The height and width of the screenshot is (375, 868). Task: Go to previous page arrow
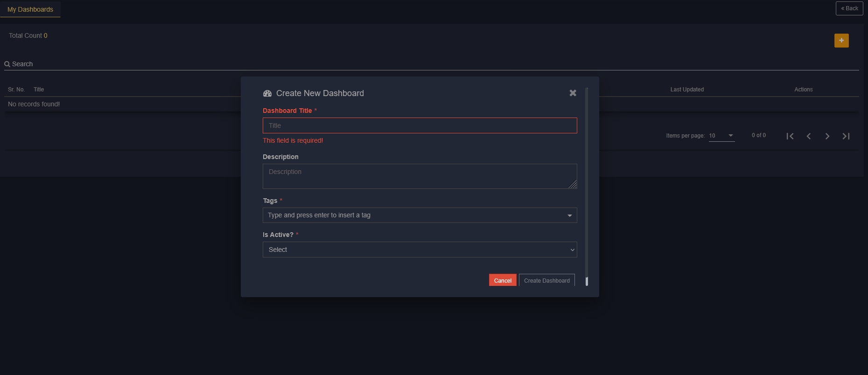808,136
